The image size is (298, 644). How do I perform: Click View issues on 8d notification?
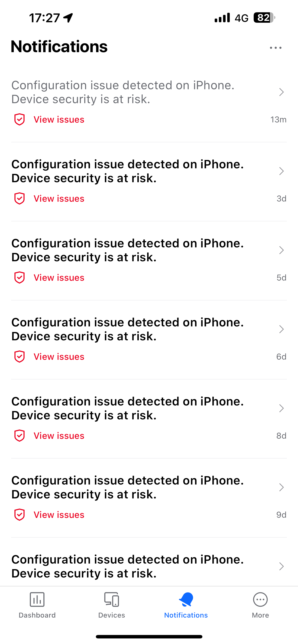pyautogui.click(x=59, y=436)
